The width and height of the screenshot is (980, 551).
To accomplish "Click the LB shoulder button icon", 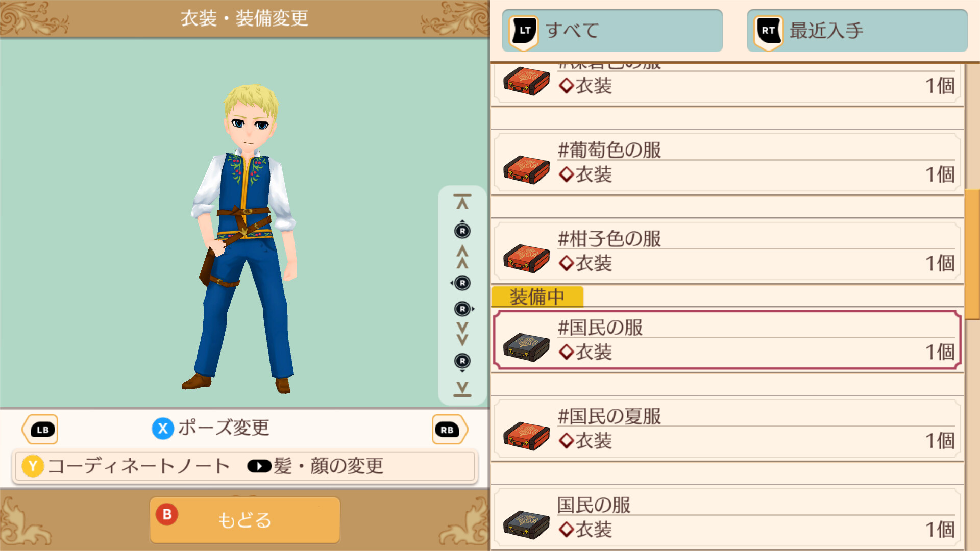I will coord(40,430).
